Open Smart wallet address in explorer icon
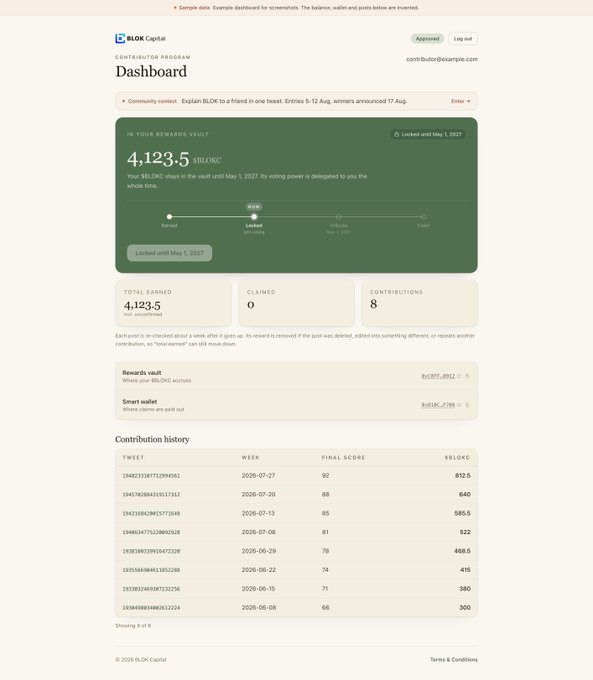This screenshot has width=593, height=680. point(459,405)
